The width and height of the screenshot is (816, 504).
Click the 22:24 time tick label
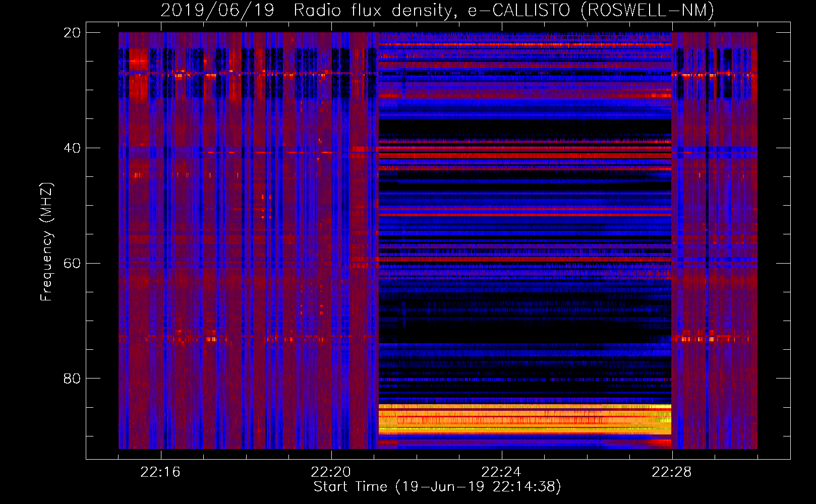(x=501, y=472)
